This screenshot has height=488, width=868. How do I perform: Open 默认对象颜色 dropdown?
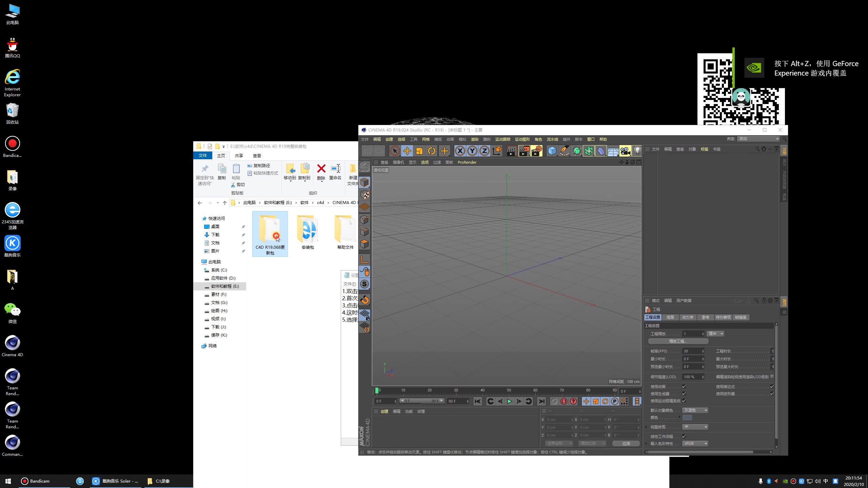tap(695, 410)
